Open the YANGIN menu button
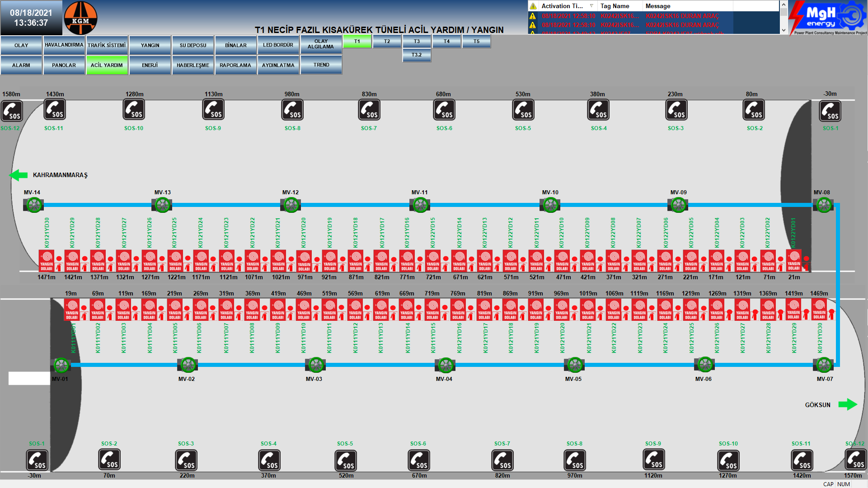The image size is (868, 488). click(150, 45)
